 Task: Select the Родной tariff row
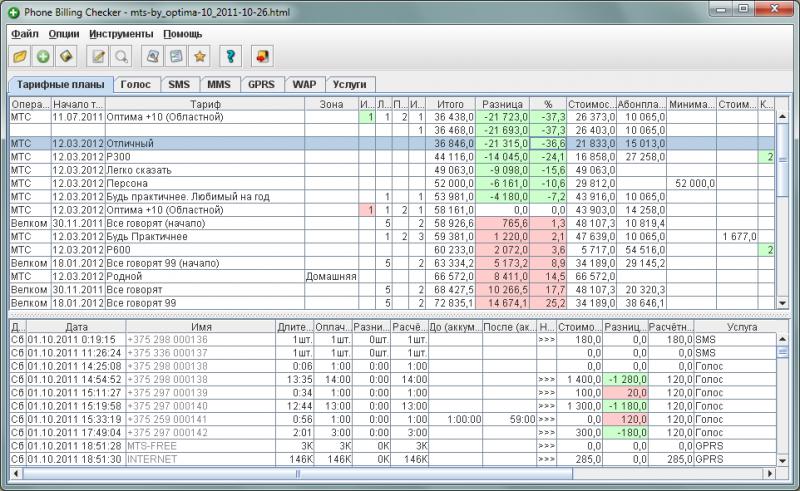(x=392, y=276)
